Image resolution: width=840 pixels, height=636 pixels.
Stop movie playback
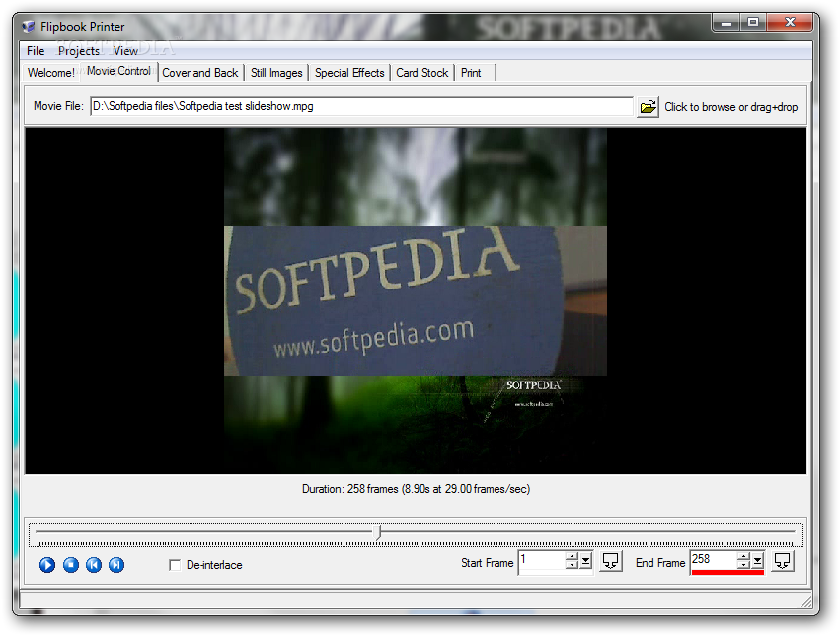click(x=71, y=565)
